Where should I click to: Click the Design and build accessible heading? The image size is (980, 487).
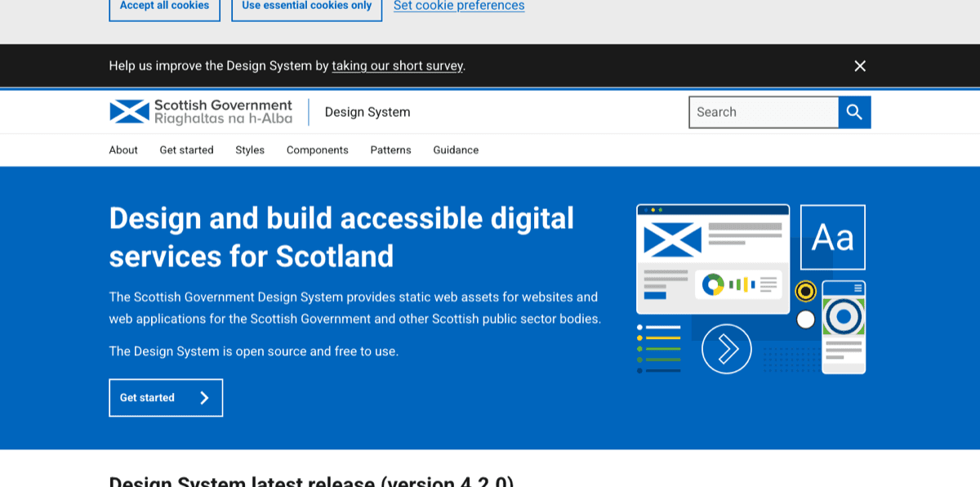click(341, 237)
